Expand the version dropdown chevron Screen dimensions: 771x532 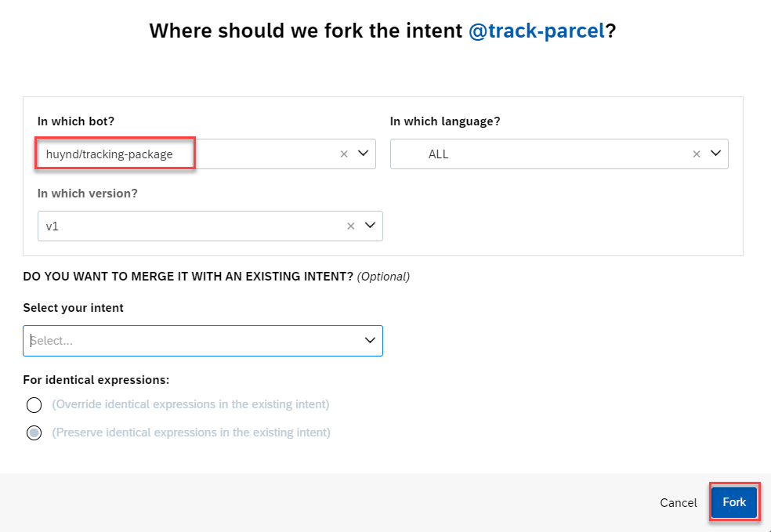370,226
